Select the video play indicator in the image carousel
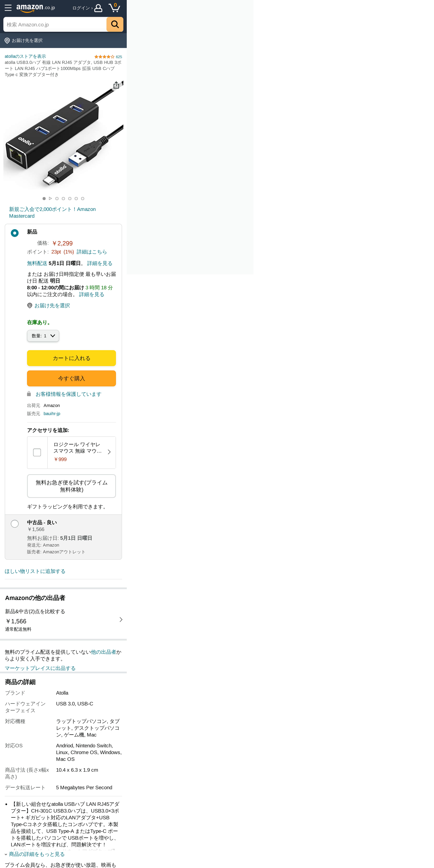The image size is (434, 868). coord(51,199)
